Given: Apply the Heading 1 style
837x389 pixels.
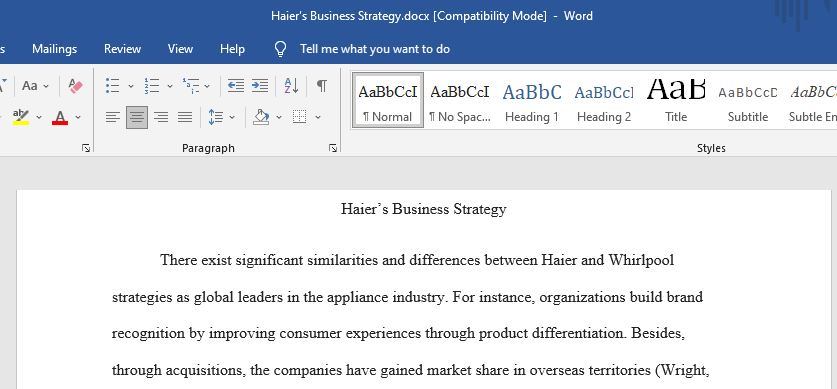Looking at the screenshot, I should (532, 101).
